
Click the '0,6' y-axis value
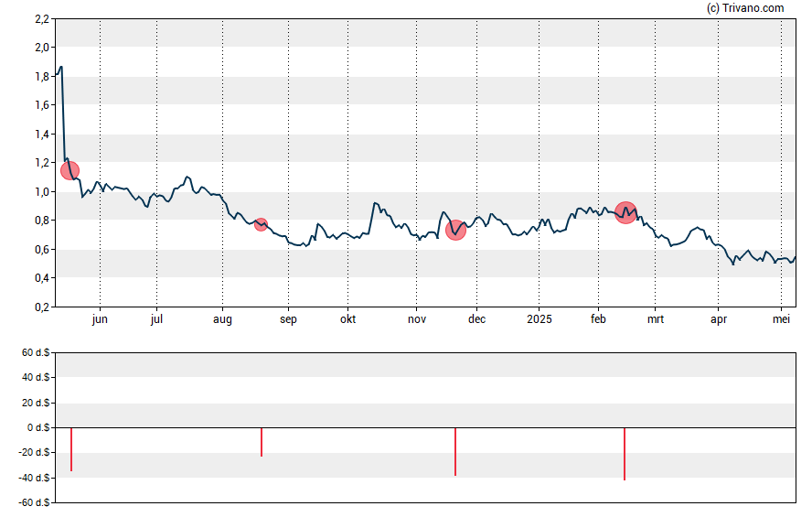[x=42, y=250]
